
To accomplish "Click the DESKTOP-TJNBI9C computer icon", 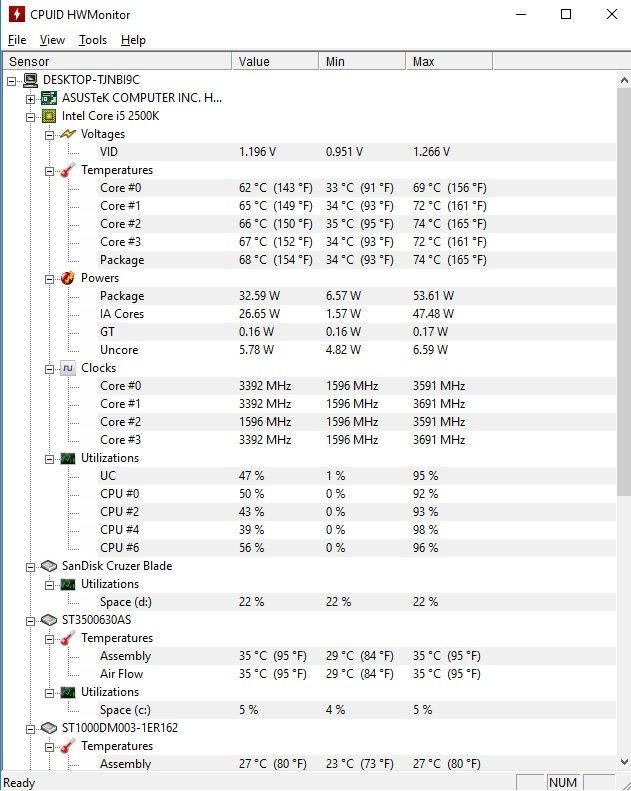I will click(x=30, y=80).
